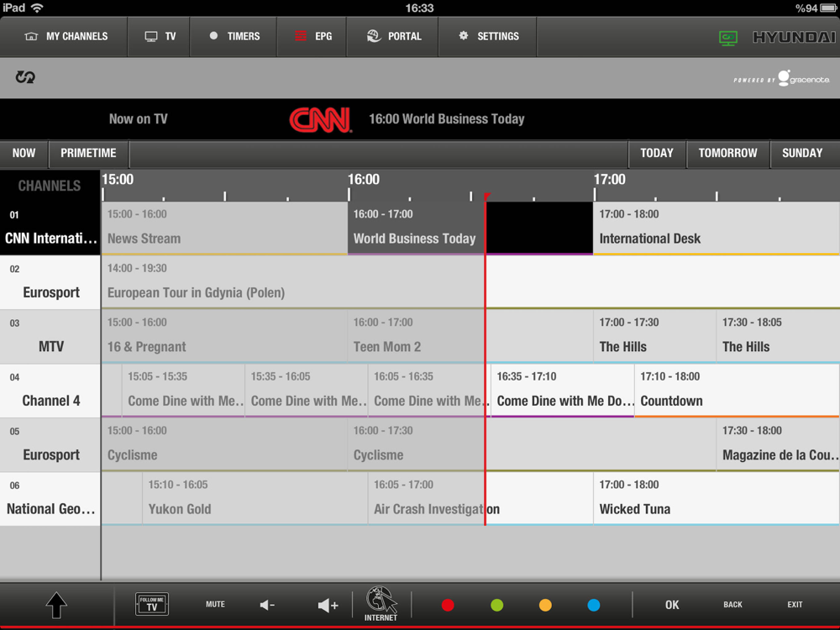Open The Hills at 17:00 - 17:30
This screenshot has width=840, height=630.
(654, 337)
